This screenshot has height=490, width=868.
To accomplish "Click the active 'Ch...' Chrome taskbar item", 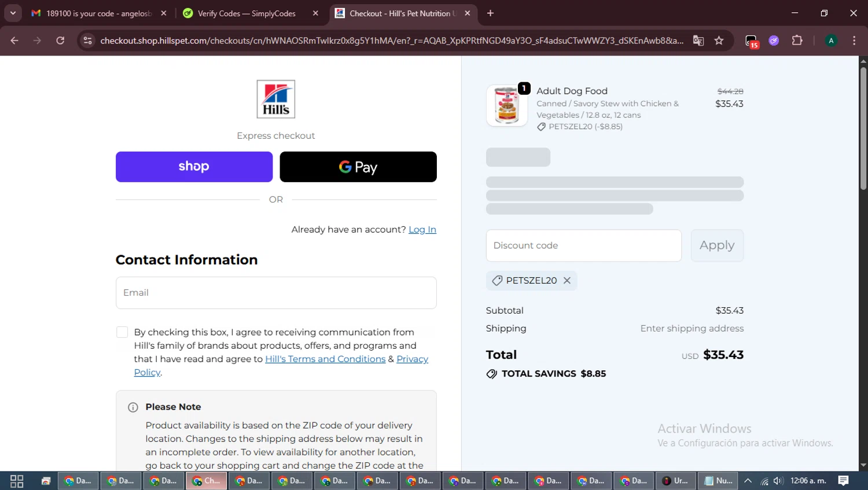I will 206,481.
